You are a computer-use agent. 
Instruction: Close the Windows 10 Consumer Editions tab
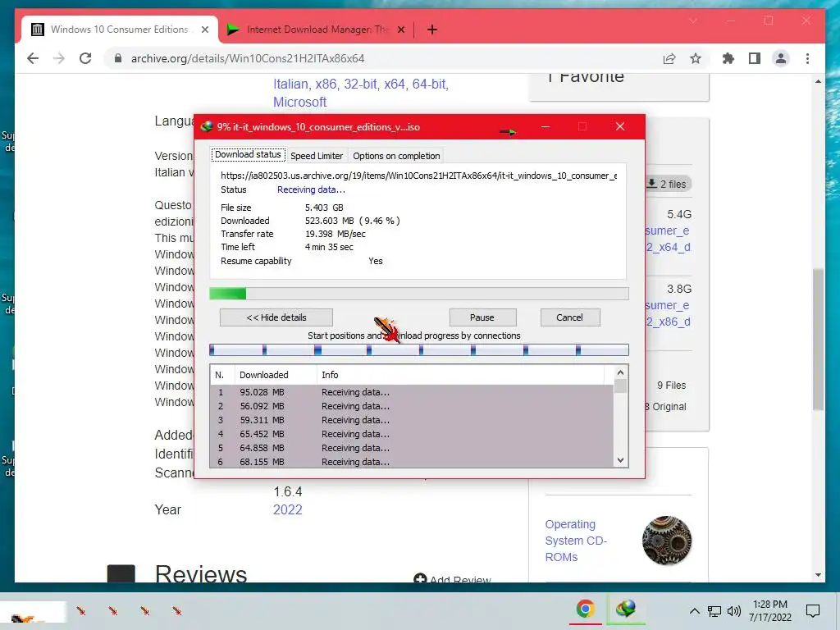[204, 30]
